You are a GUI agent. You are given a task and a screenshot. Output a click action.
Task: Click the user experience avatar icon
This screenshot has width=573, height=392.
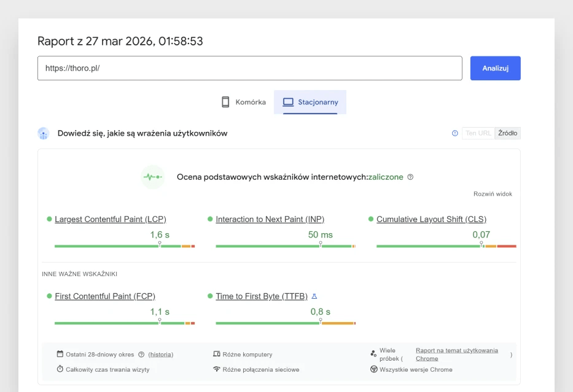pos(43,133)
